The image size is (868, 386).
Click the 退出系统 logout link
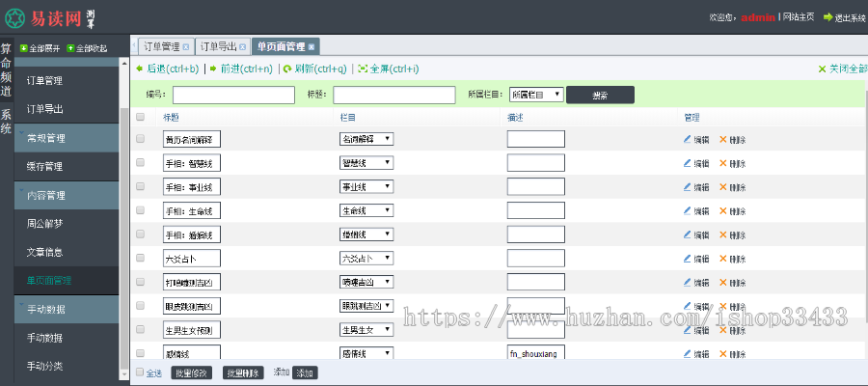pos(844,17)
